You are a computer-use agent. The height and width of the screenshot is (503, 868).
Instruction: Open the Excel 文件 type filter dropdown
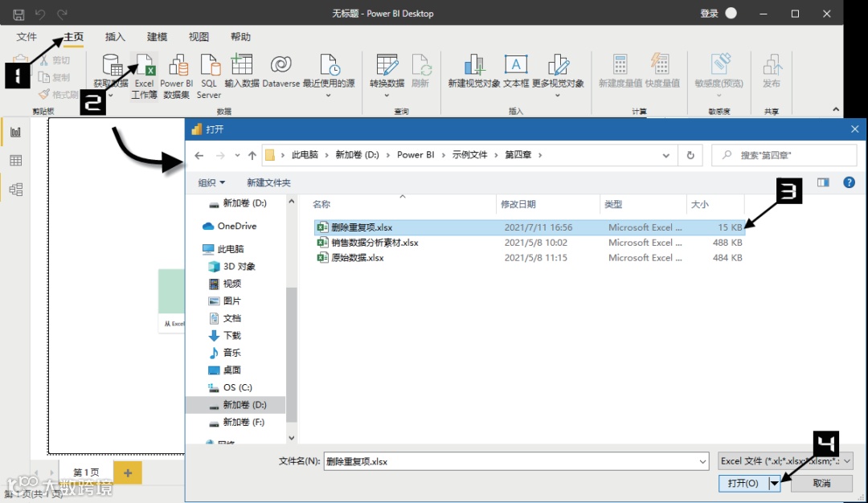pyautogui.click(x=785, y=461)
